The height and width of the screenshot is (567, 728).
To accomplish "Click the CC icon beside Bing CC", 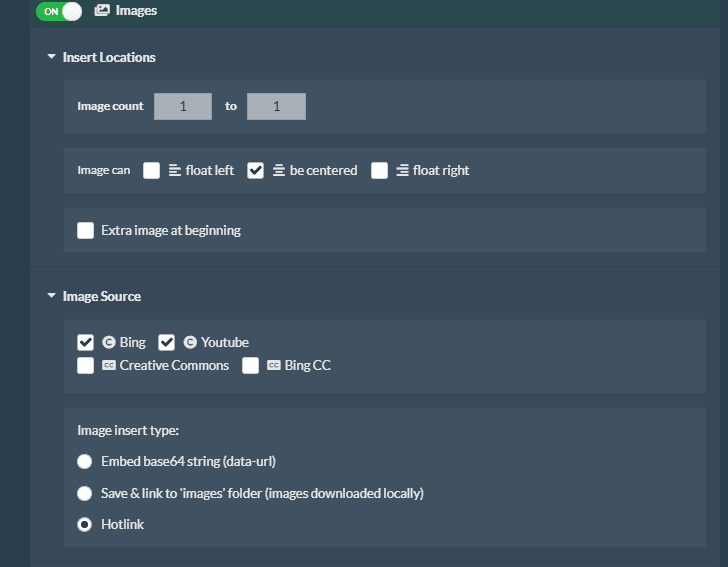I will 273,365.
